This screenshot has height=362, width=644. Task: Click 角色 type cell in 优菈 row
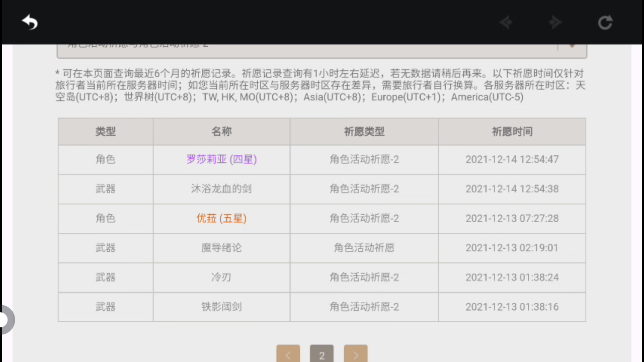pos(106,218)
